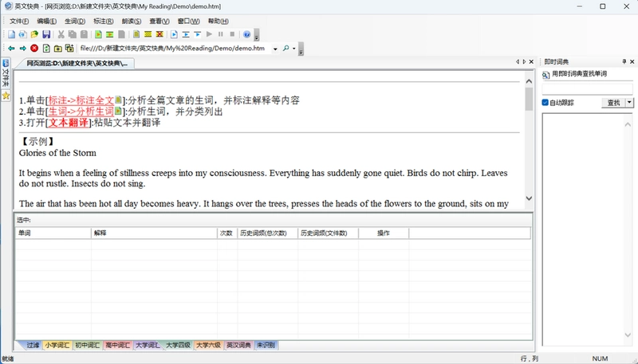Expand the address bar URL dropdown
This screenshot has width=638, height=364.
275,49
